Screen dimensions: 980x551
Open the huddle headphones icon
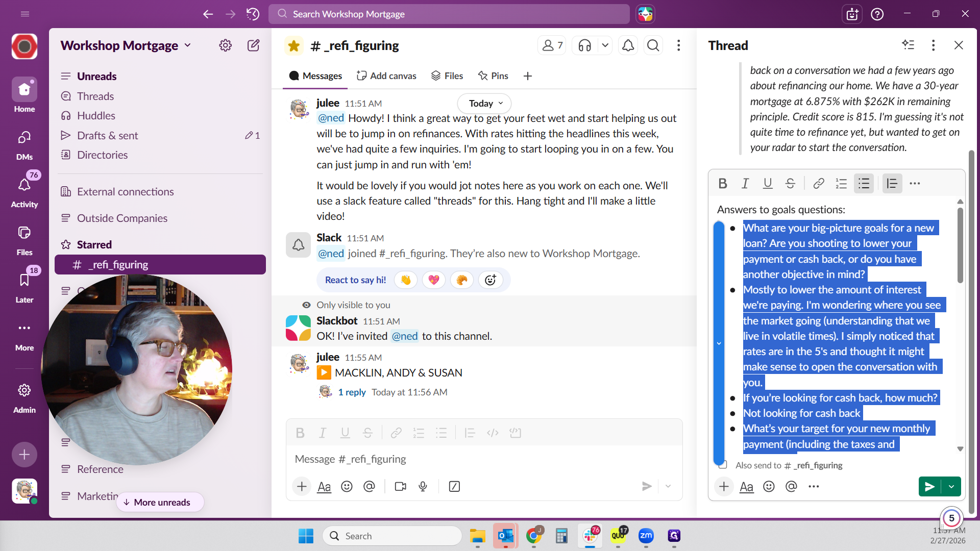585,46
